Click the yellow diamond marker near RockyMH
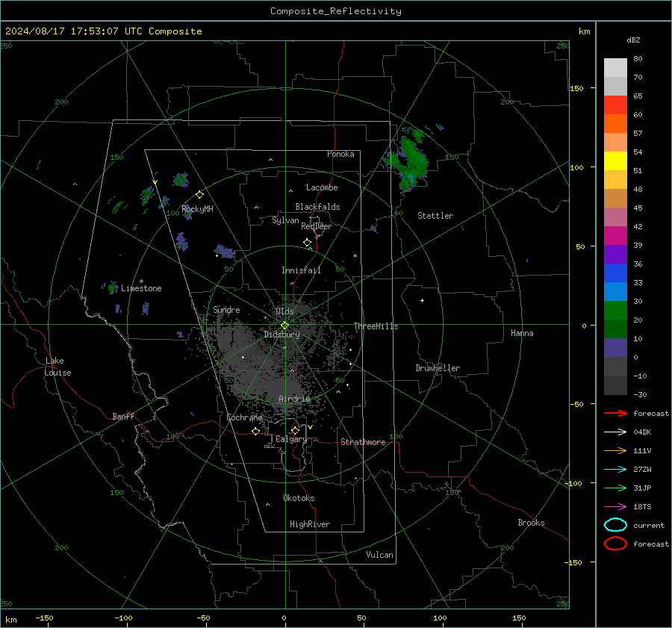This screenshot has width=672, height=628. pyautogui.click(x=199, y=195)
